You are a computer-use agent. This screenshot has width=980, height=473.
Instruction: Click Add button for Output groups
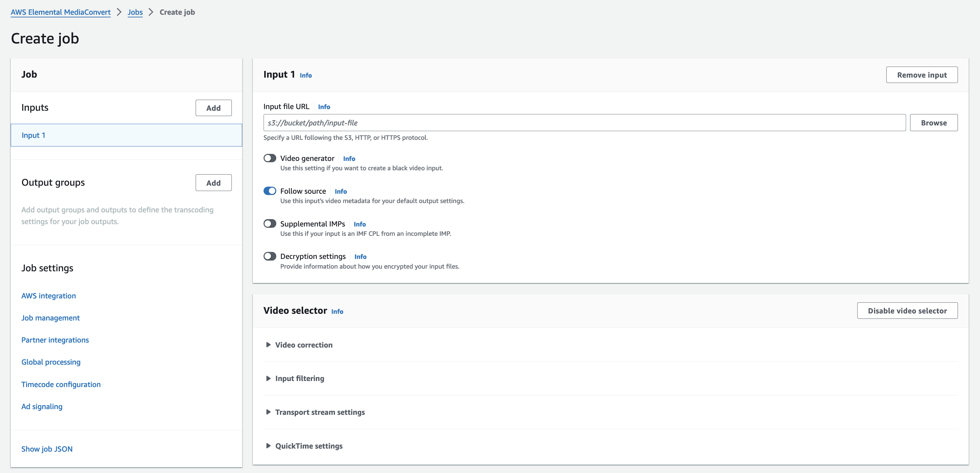coord(213,183)
